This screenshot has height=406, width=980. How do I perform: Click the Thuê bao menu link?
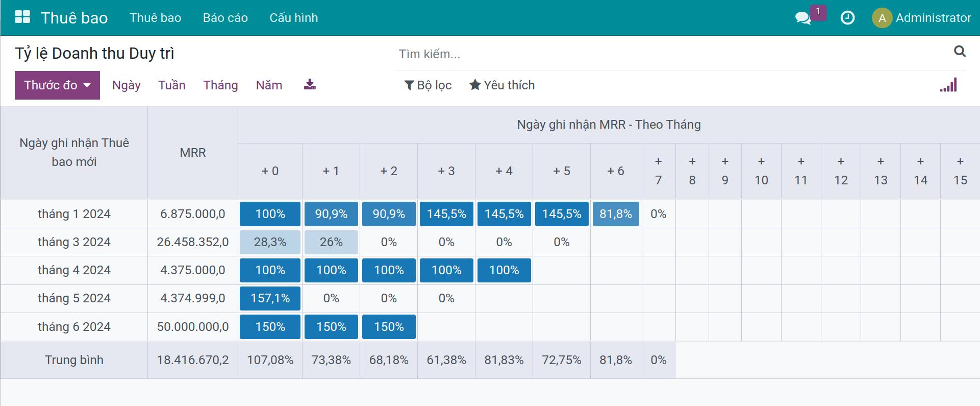click(156, 18)
